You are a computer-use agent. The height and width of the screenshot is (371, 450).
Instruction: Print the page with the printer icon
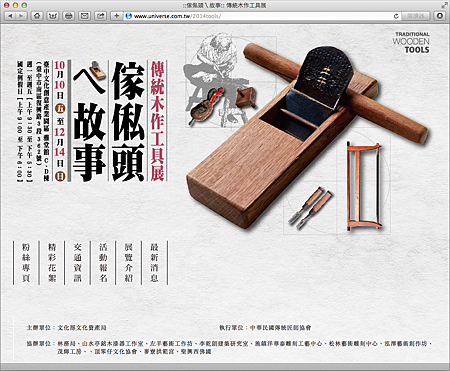tap(69, 16)
